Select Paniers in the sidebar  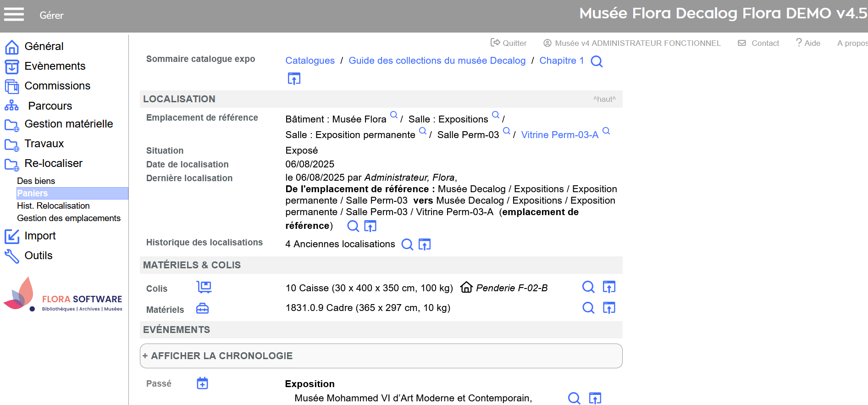(x=33, y=193)
